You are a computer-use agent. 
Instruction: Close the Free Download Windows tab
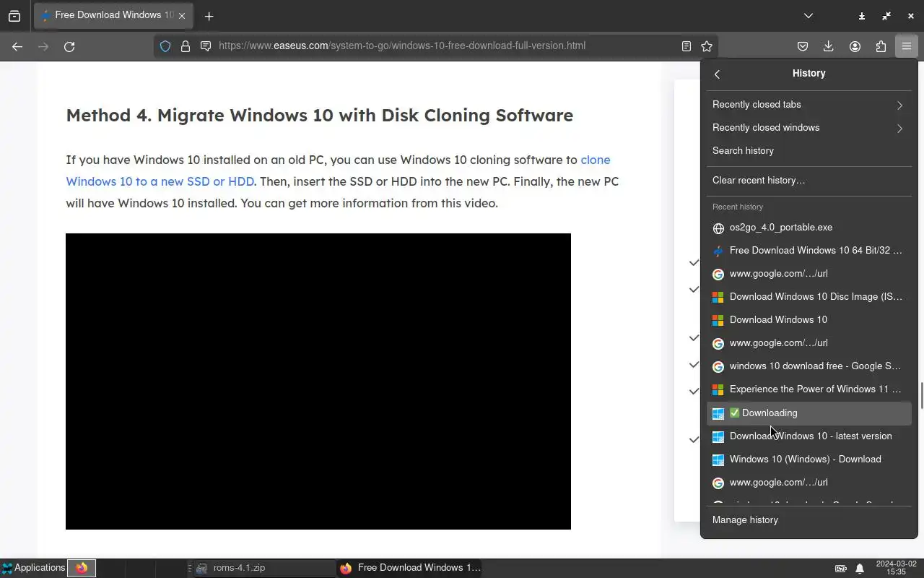pos(182,16)
